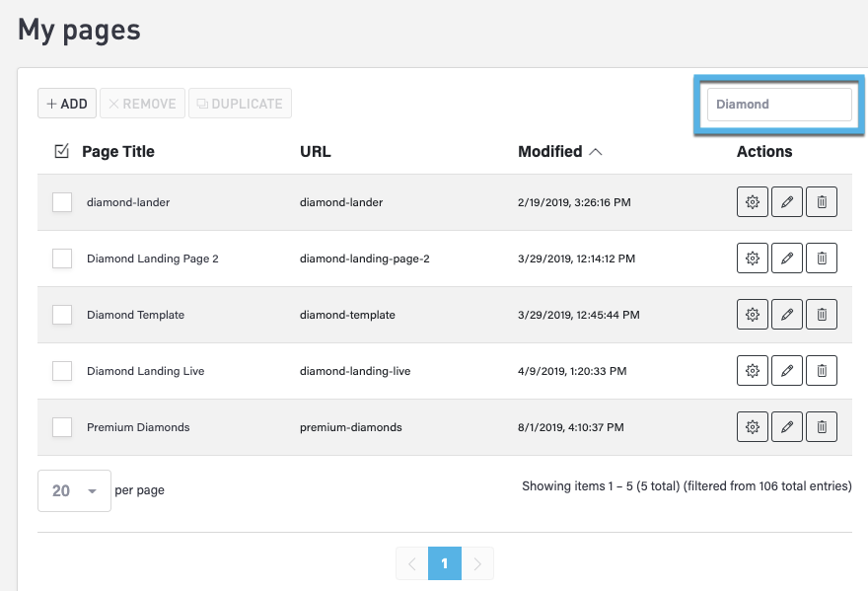Open settings gear for diamond-lander row
The width and height of the screenshot is (868, 591).
pyautogui.click(x=753, y=202)
